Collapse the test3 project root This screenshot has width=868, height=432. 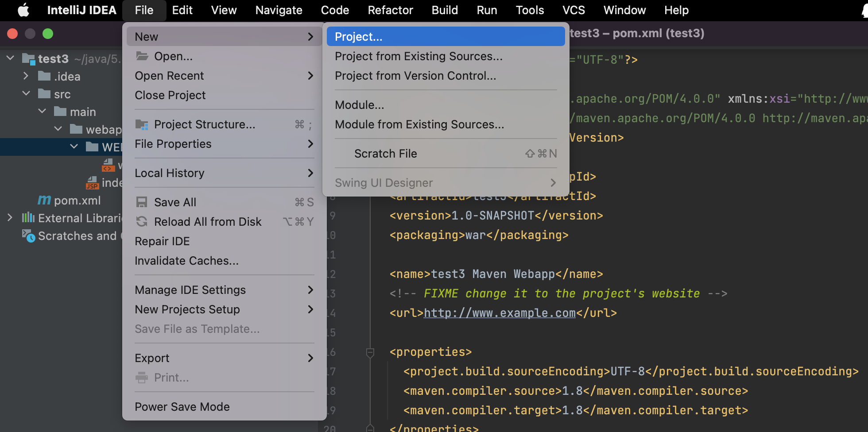click(x=11, y=58)
